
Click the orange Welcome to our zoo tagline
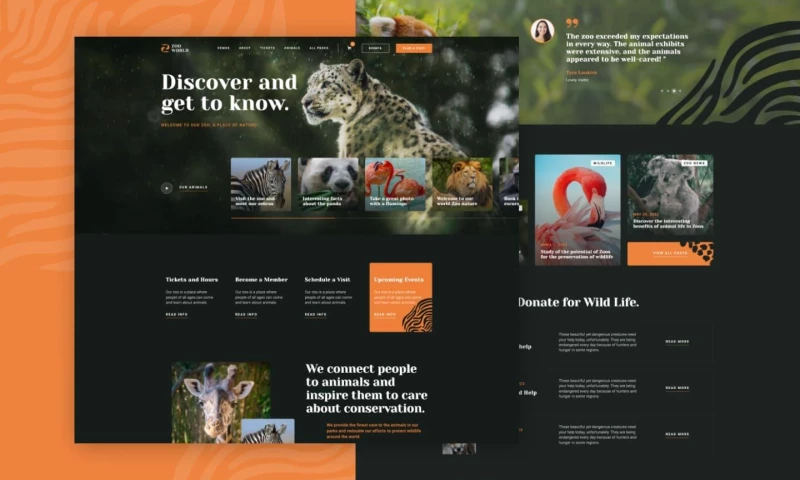click(x=209, y=125)
